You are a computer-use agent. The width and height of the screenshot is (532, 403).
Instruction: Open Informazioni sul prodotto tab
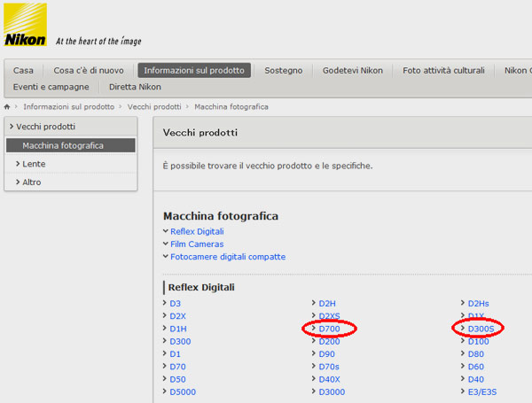click(x=194, y=70)
